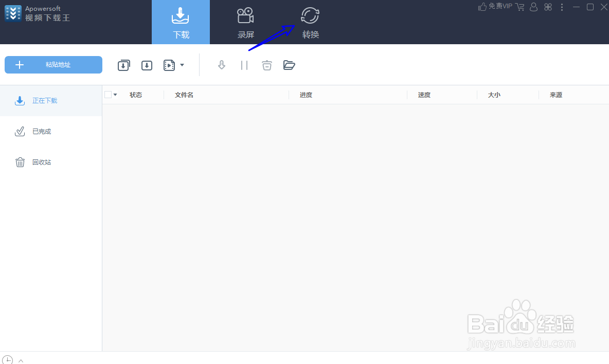The image size is (609, 364).
Task: Minimize the window
Action: (577, 7)
